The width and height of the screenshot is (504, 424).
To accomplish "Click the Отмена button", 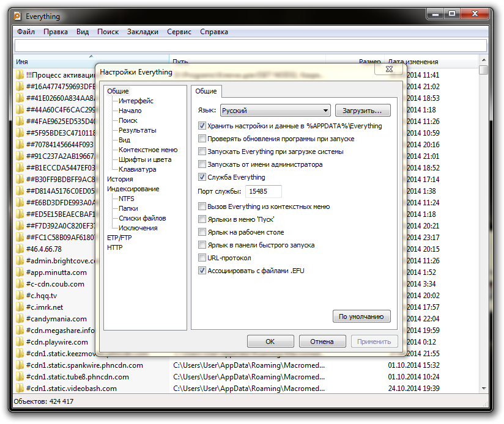I will (x=322, y=342).
